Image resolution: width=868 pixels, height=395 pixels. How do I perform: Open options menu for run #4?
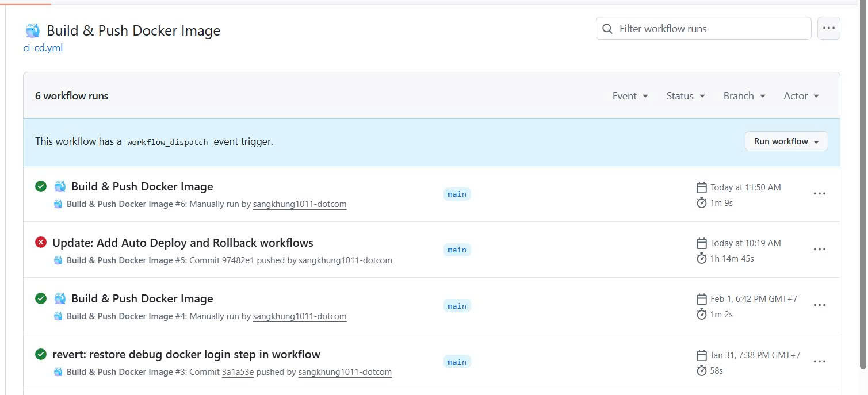point(819,305)
